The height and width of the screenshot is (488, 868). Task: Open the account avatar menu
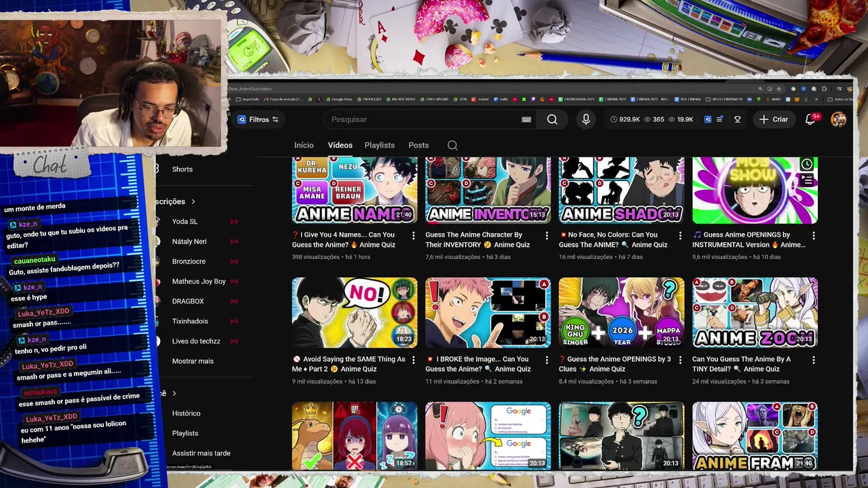pos(839,119)
